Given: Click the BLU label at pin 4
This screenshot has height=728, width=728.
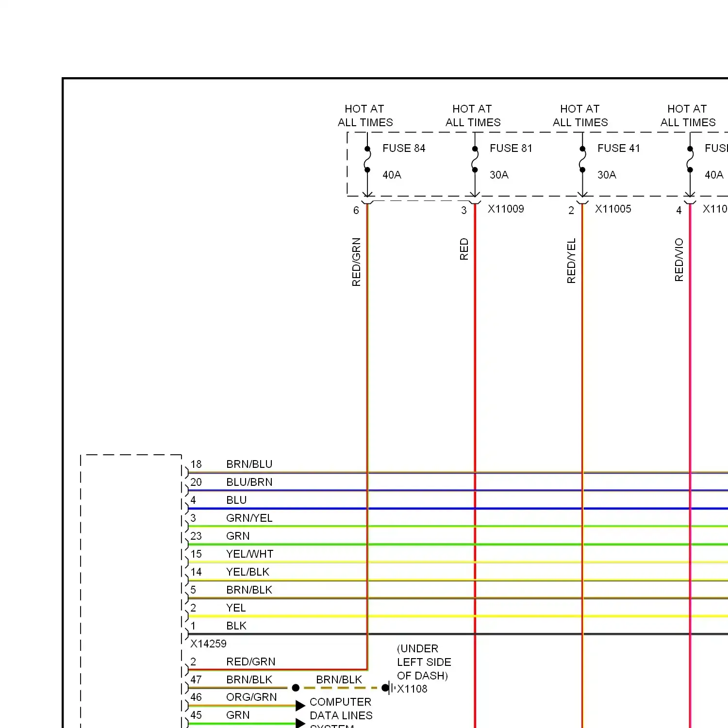Looking at the screenshot, I should 236,500.
